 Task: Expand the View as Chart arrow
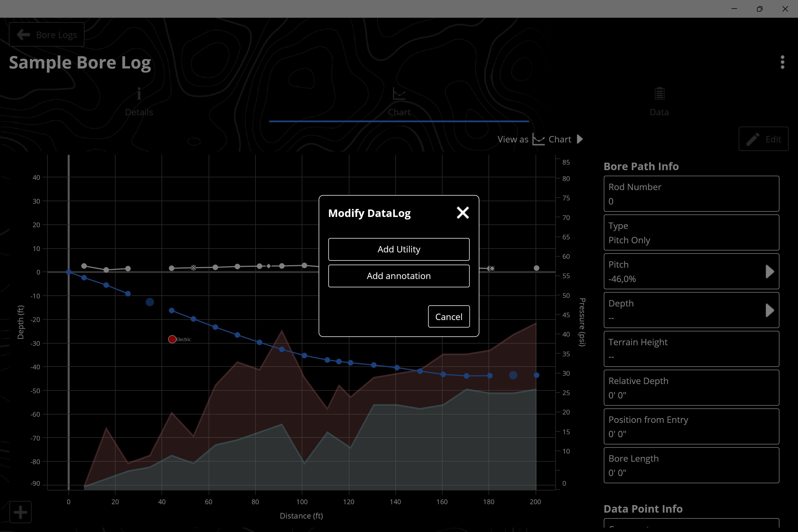pos(580,139)
